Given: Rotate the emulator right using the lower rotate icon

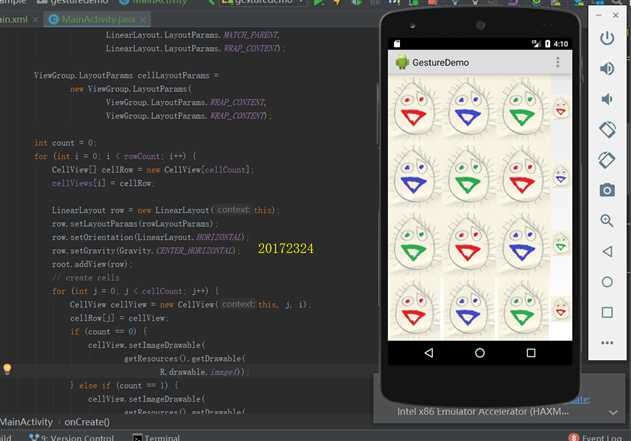Looking at the screenshot, I should pos(607,160).
